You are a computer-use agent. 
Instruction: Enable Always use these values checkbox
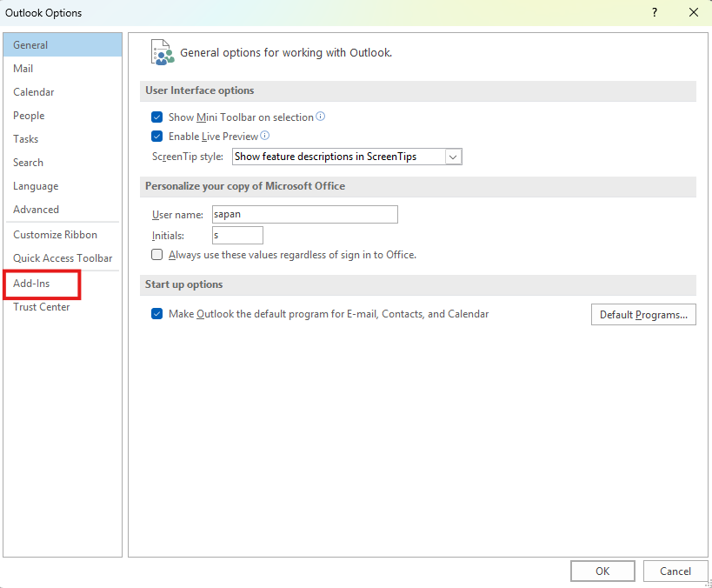tap(157, 255)
